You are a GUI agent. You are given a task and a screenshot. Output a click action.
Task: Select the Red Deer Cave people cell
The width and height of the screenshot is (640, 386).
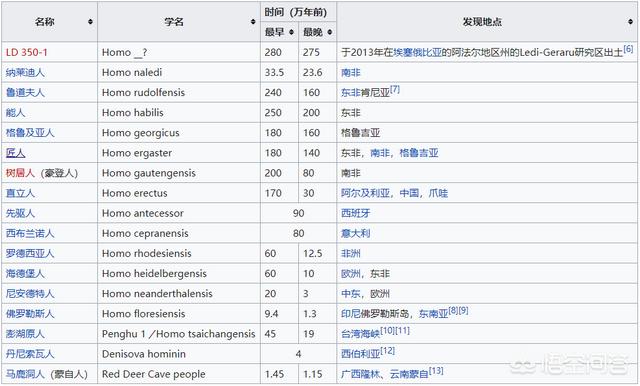[x=179, y=374]
